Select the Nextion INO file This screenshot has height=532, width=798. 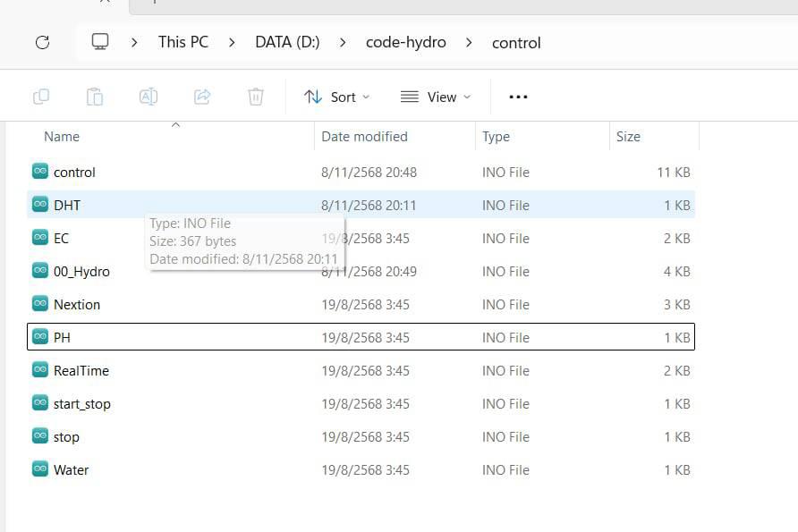[x=77, y=305]
